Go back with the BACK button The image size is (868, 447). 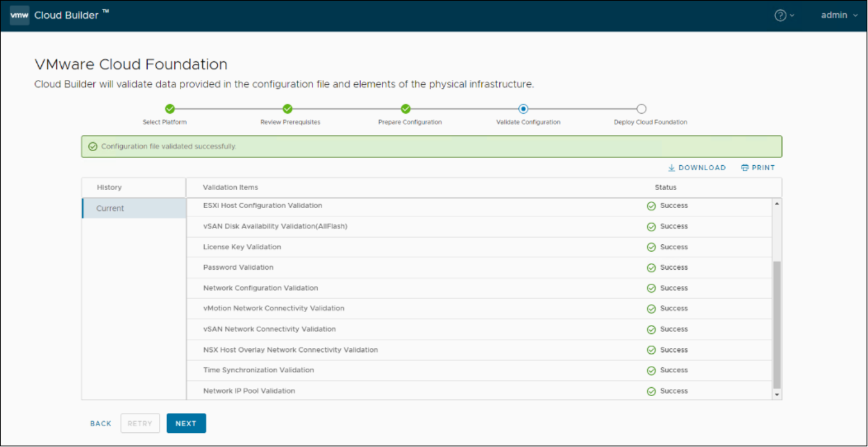101,423
